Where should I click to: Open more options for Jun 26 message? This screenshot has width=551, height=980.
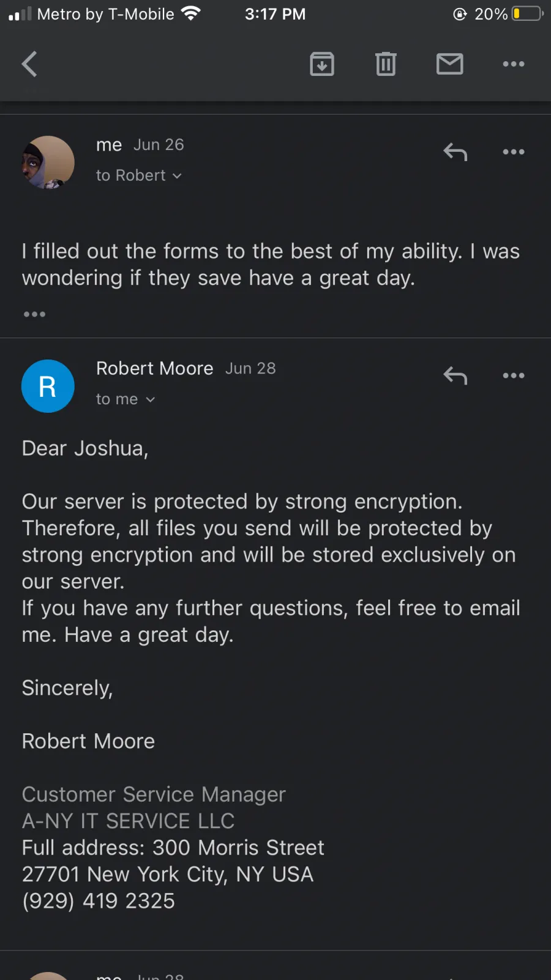coord(513,151)
